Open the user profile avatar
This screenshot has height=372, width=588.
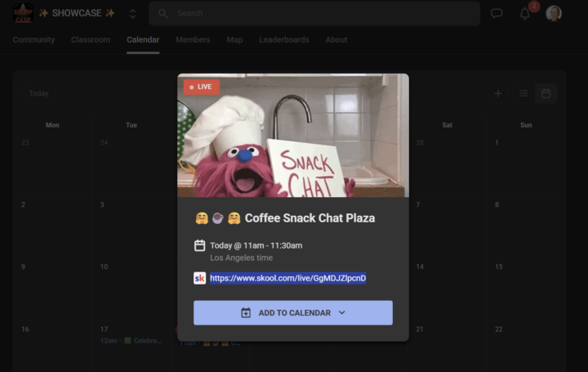[554, 14]
